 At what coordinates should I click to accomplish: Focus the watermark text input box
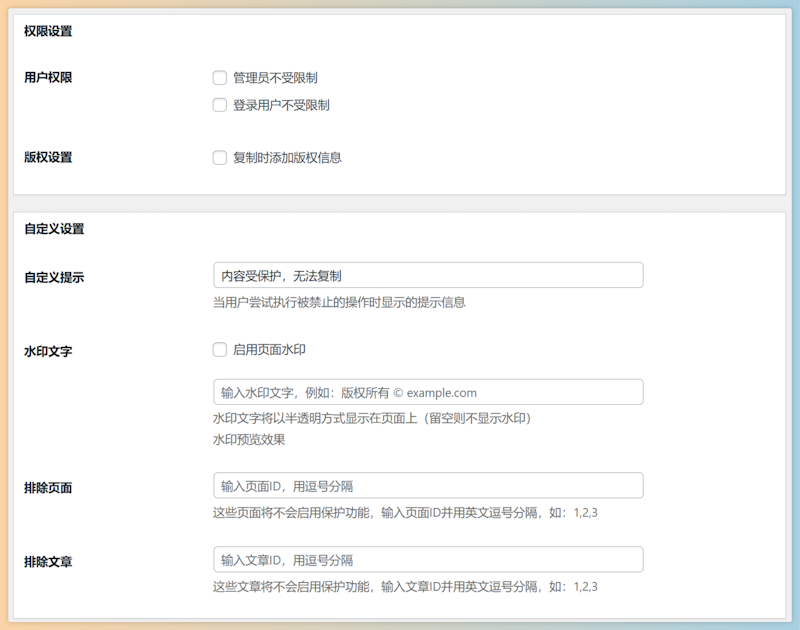[x=428, y=392]
